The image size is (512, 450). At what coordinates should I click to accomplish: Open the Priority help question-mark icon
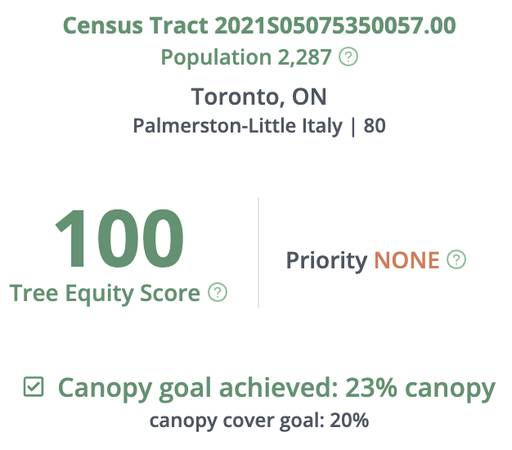(x=456, y=259)
